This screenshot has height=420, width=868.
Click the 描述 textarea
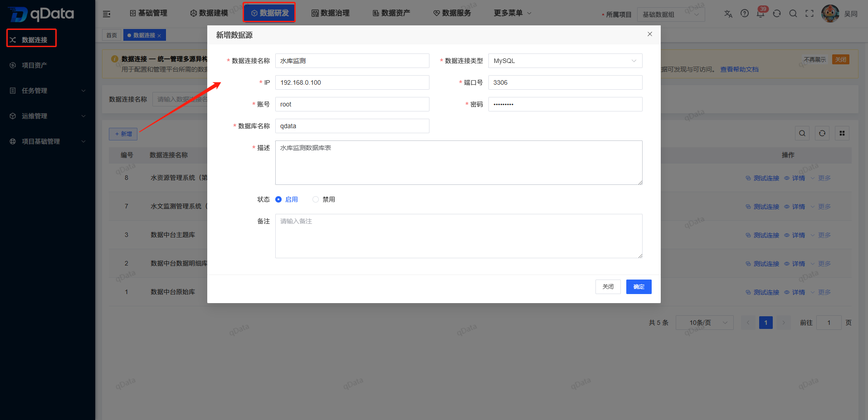[x=458, y=163]
